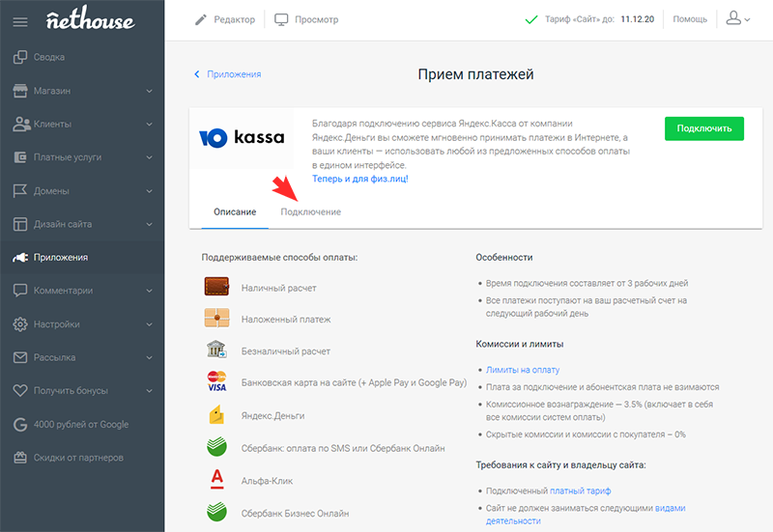Click the Особенности heading

pyautogui.click(x=503, y=258)
